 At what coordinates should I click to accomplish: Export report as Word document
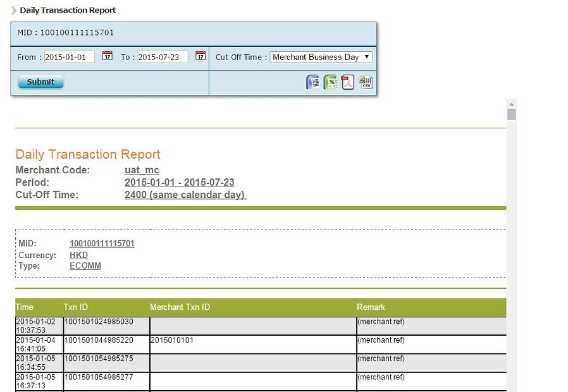pos(313,82)
